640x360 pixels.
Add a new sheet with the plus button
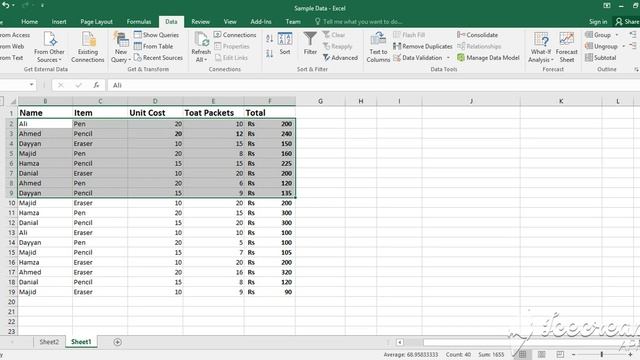(x=117, y=342)
